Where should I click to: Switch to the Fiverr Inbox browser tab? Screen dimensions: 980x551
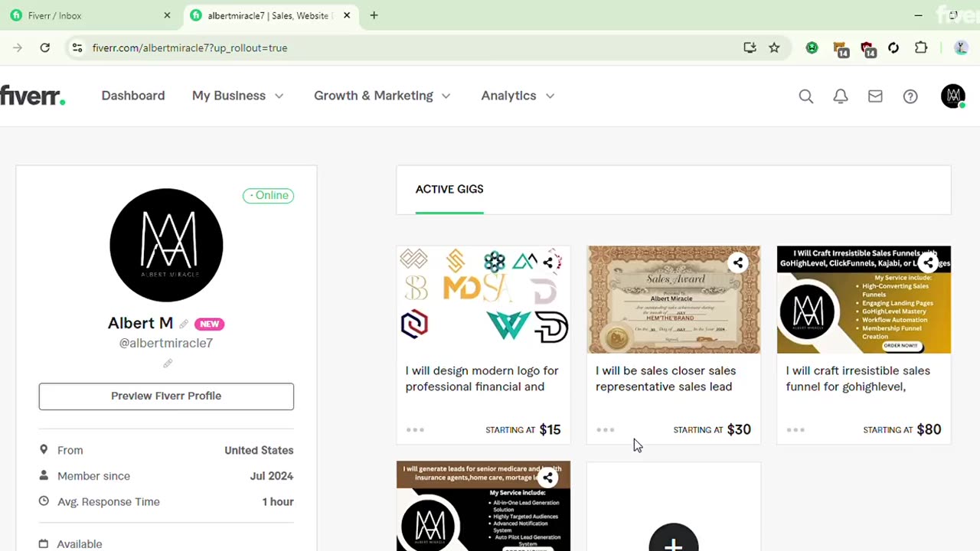90,15
